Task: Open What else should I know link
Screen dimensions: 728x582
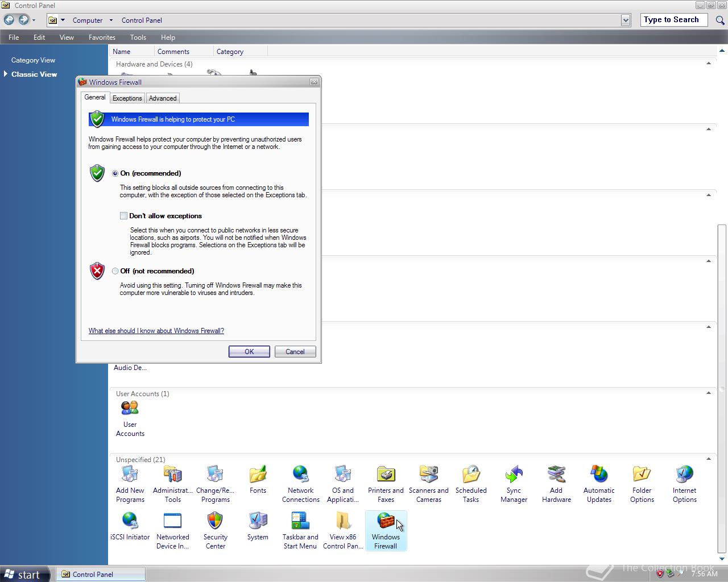Action: [x=156, y=331]
